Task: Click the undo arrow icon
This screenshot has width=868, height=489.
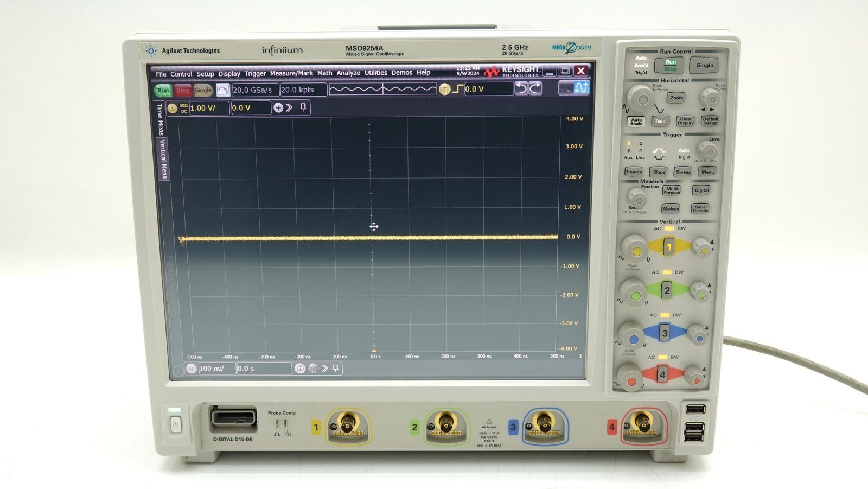Action: (521, 88)
